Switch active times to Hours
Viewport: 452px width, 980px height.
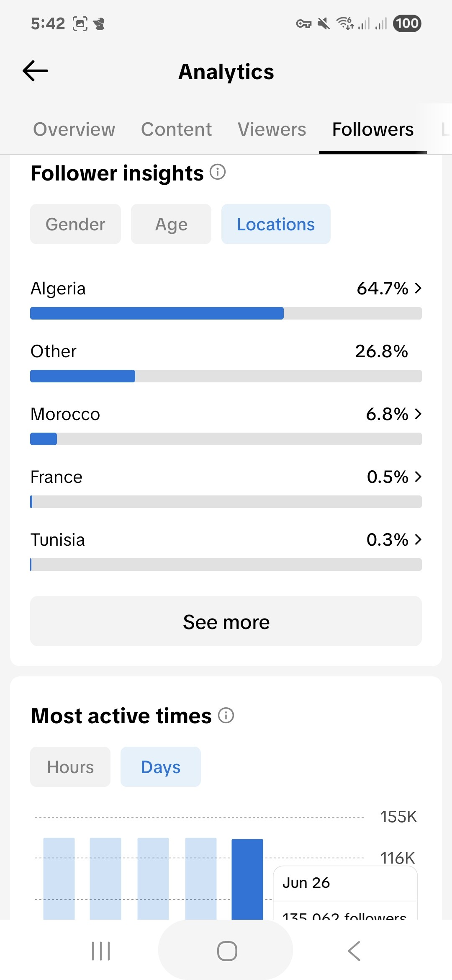click(x=70, y=767)
